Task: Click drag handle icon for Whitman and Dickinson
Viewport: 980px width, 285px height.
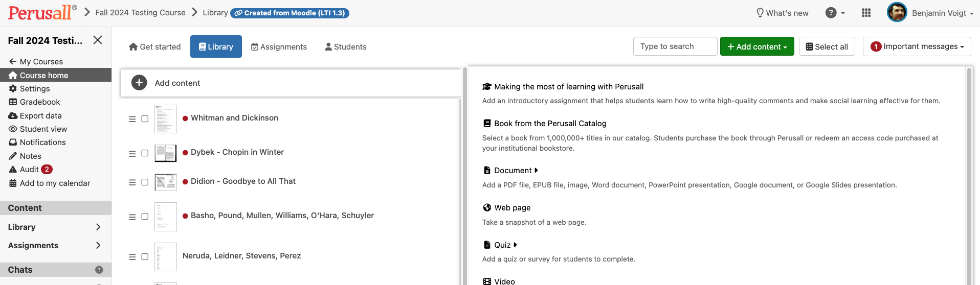Action: coord(132,119)
